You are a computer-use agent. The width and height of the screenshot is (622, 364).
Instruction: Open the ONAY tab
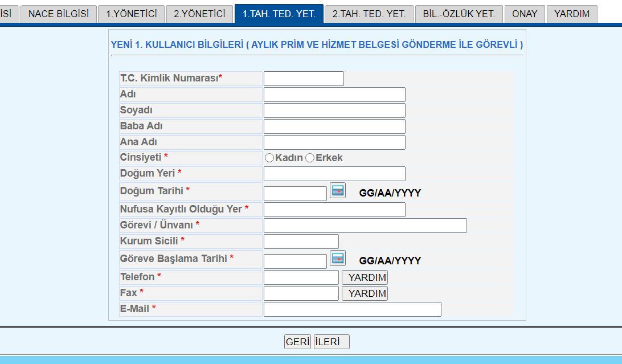coord(525,14)
